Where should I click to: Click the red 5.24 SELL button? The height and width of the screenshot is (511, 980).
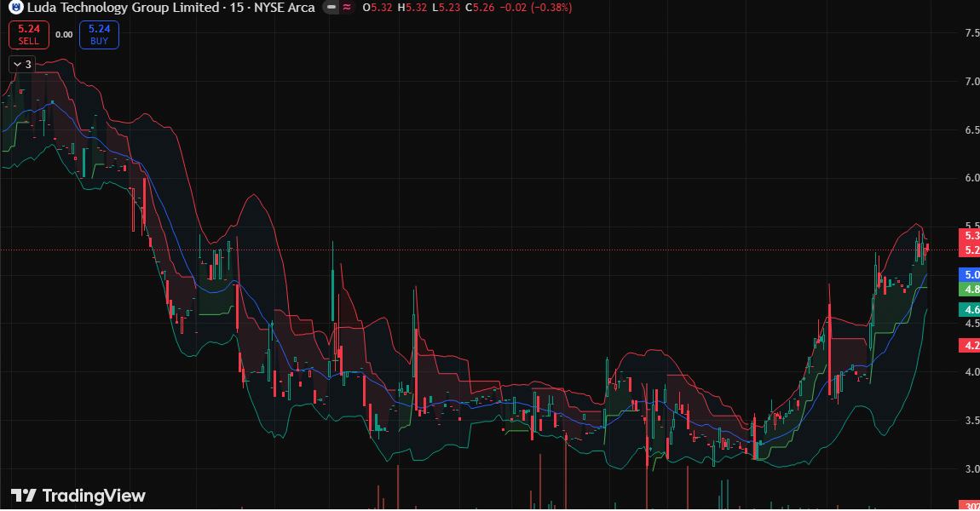coord(29,35)
